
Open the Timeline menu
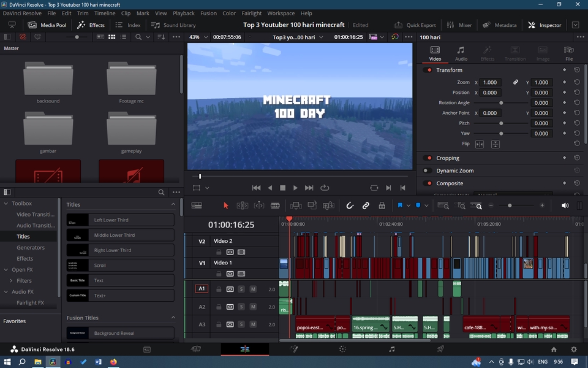click(105, 13)
